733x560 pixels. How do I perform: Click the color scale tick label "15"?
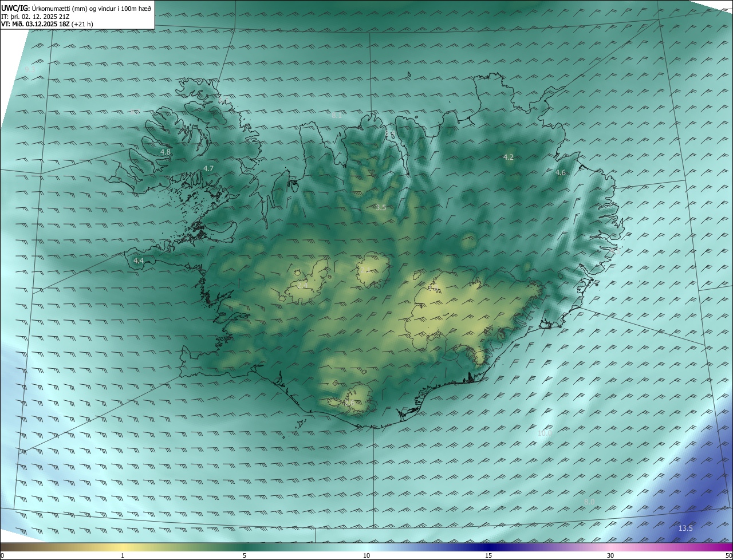coord(488,555)
